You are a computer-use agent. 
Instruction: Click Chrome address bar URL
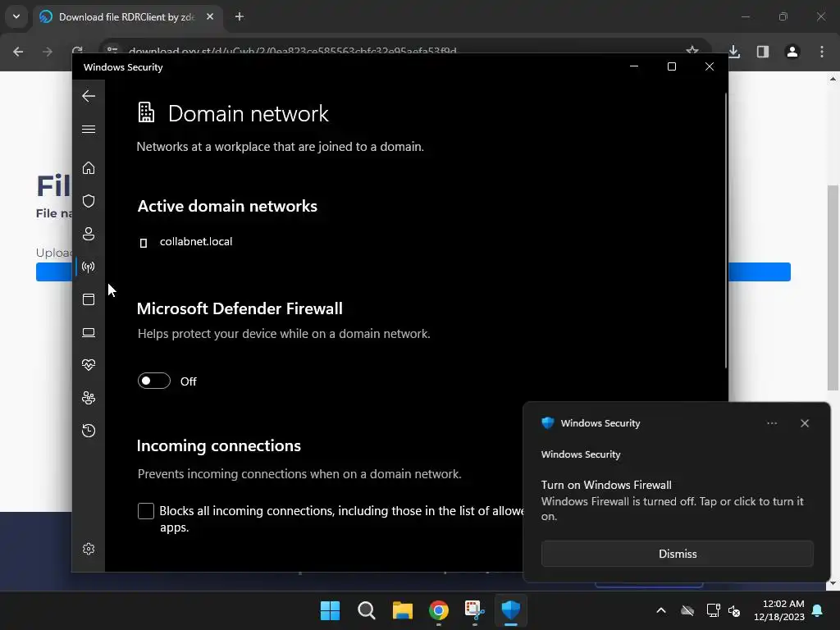click(293, 51)
